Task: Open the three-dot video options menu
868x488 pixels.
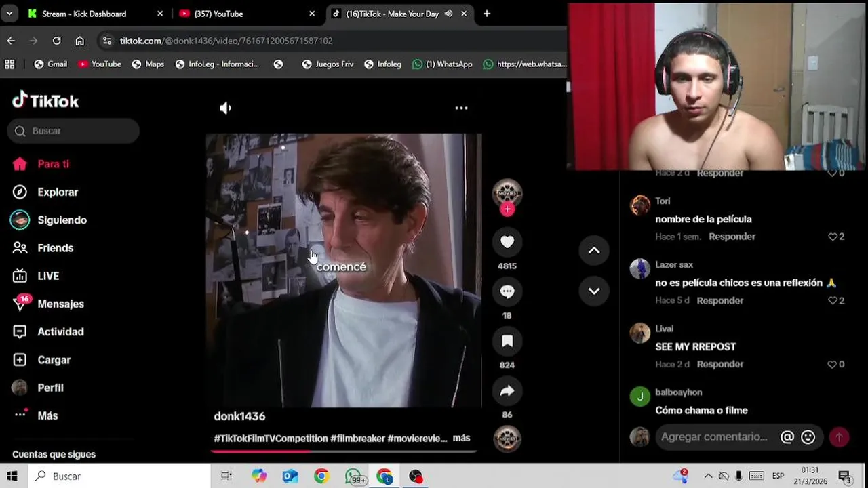Action: (x=461, y=108)
